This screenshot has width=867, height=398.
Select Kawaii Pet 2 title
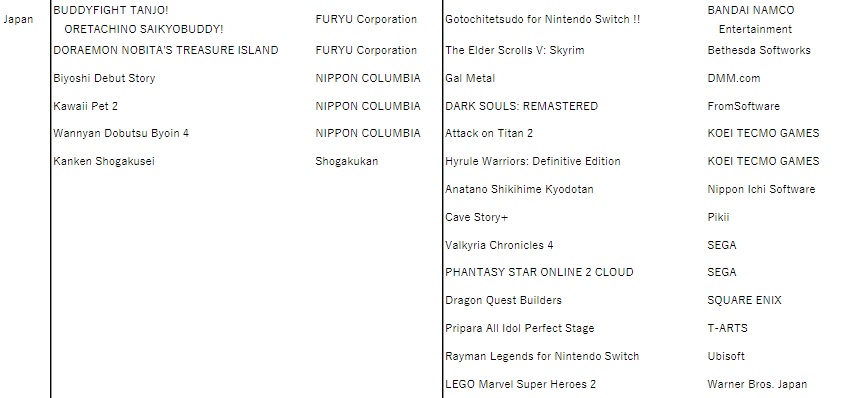[x=85, y=106]
